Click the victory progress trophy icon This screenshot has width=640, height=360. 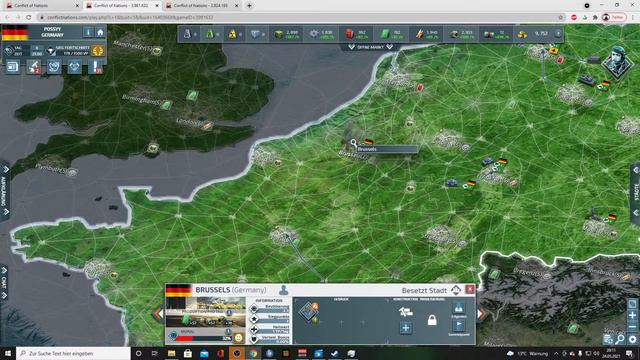click(x=51, y=51)
